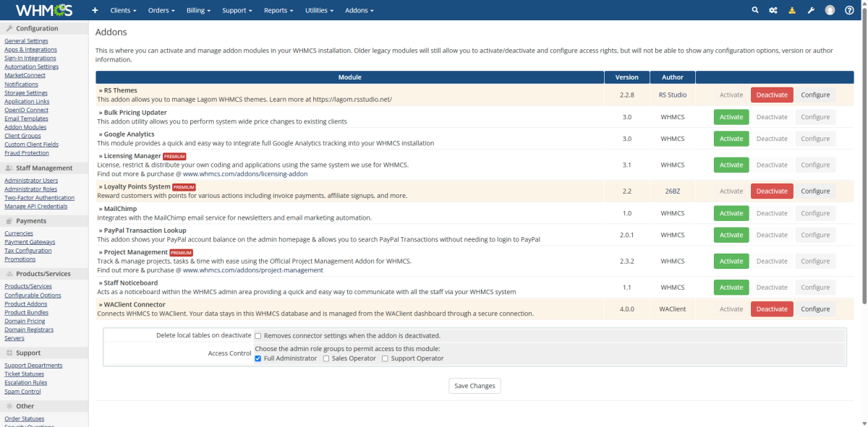868x427 pixels.
Task: Click Loyalty Points System PREMIUM badge
Action: [x=184, y=187]
